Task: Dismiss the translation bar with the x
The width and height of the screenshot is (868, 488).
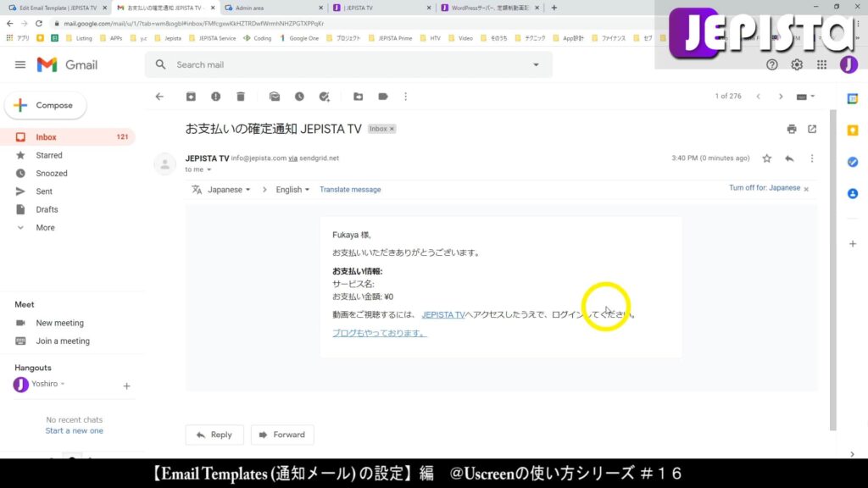Action: click(x=806, y=189)
